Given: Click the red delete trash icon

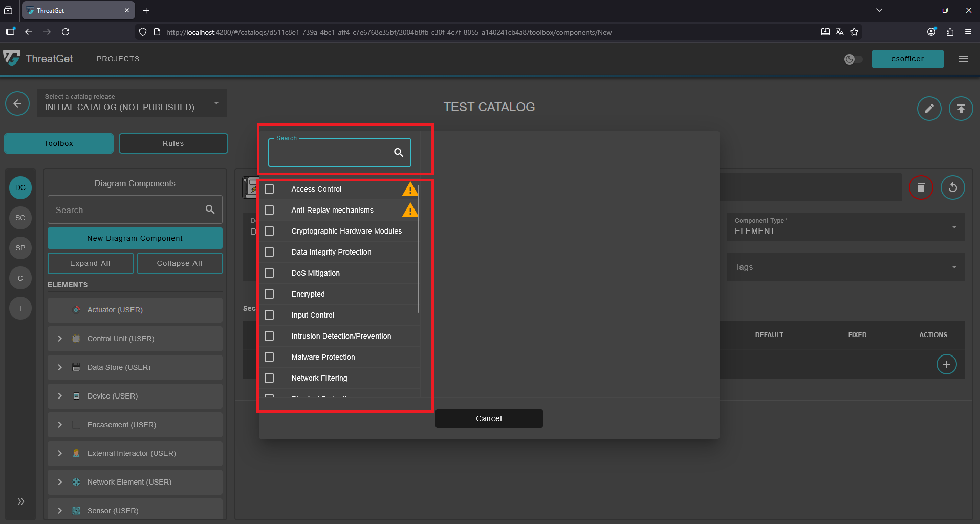Looking at the screenshot, I should pos(920,187).
